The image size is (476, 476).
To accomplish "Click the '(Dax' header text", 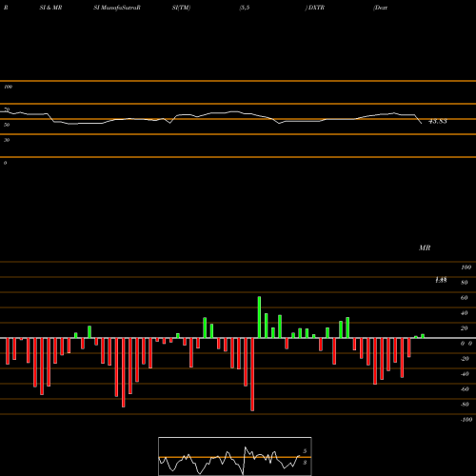I will 380,8.
